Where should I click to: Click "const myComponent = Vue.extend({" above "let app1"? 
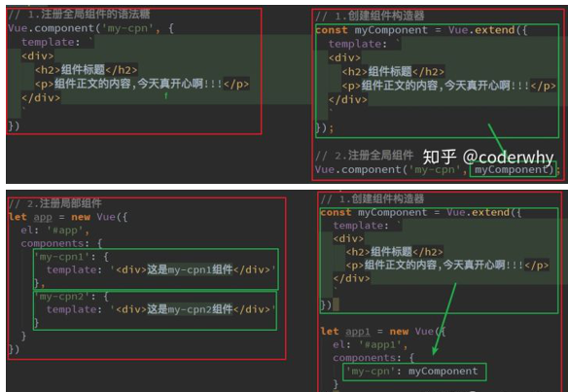pos(420,213)
